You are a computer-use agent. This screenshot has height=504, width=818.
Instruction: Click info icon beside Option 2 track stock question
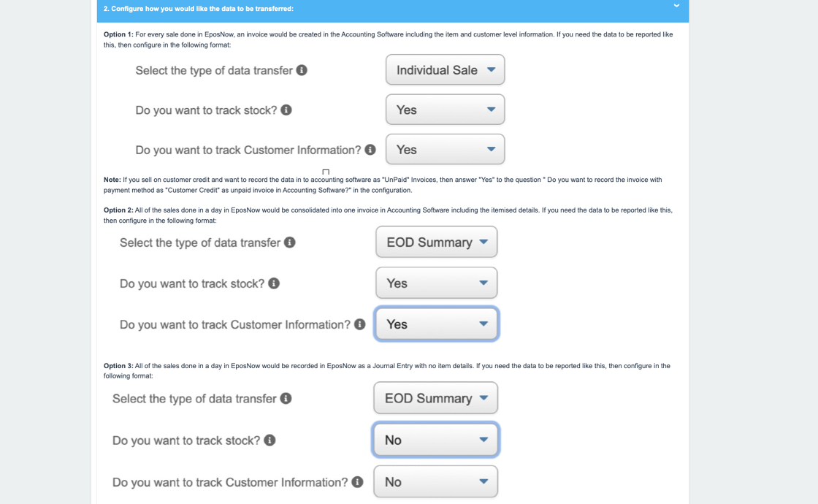[274, 283]
